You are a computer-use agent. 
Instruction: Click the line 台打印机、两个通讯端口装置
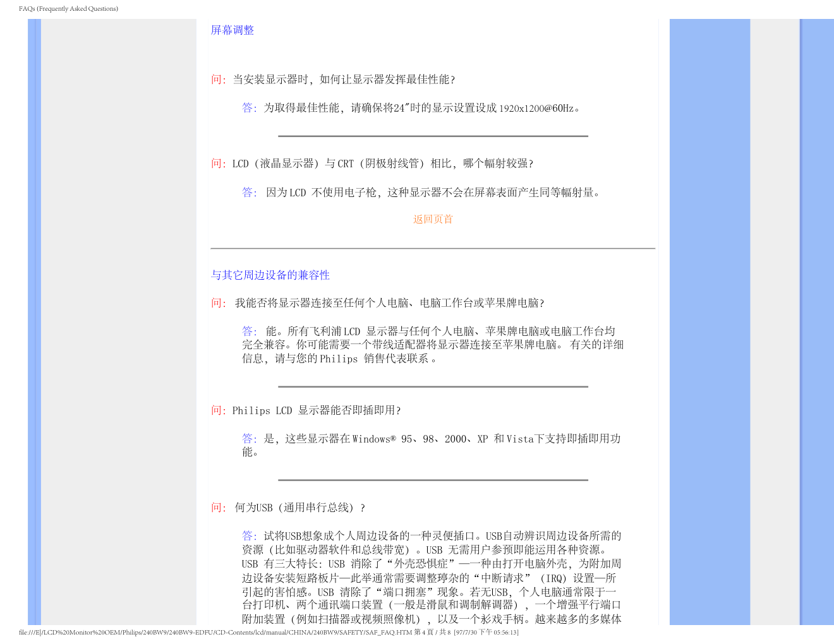pos(432,605)
